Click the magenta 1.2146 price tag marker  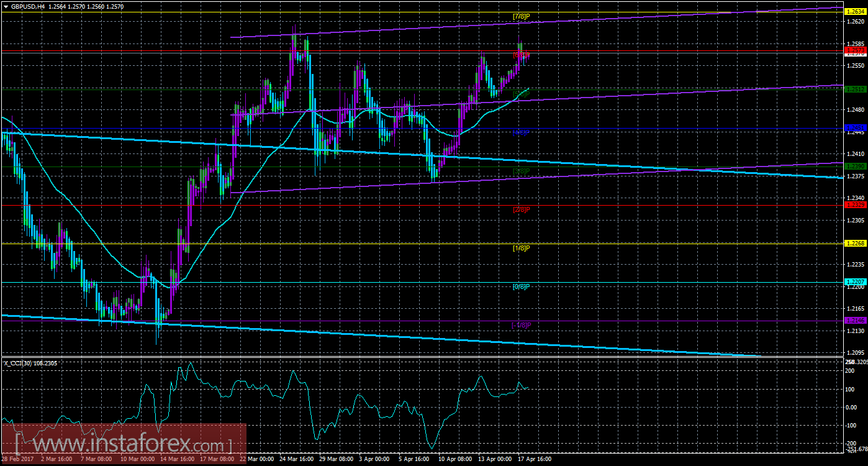click(855, 321)
